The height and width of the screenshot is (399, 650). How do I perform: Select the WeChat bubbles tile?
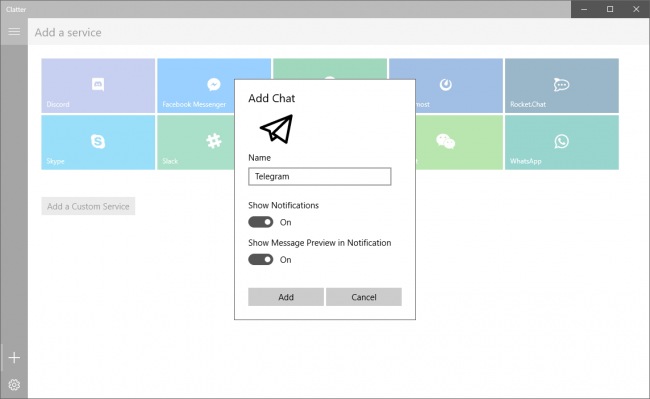point(459,143)
